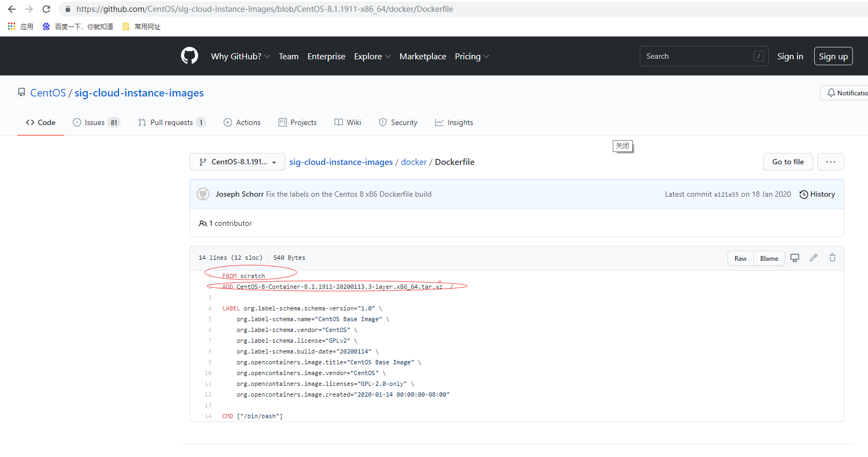
Task: Click the browser forward arrow
Action: 29,9
